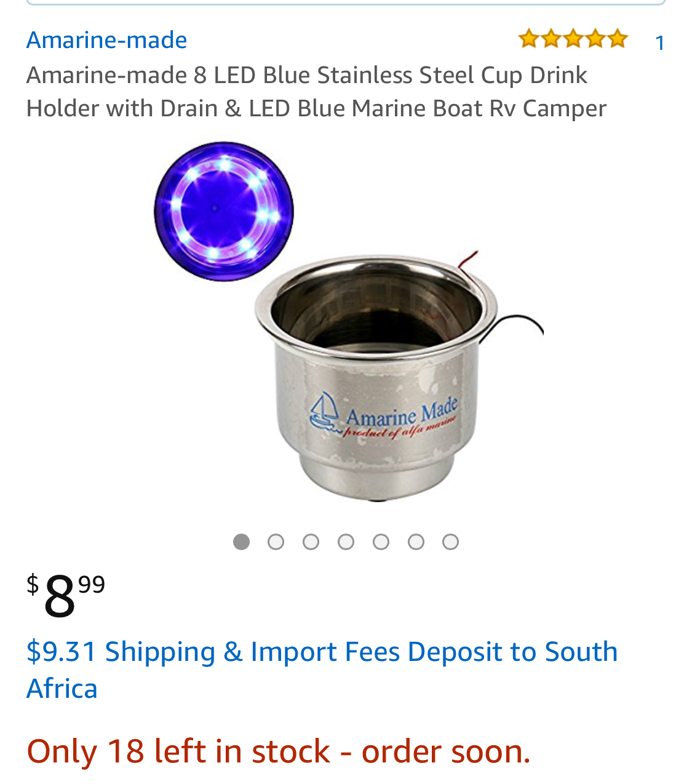View the single customer review count

(659, 42)
